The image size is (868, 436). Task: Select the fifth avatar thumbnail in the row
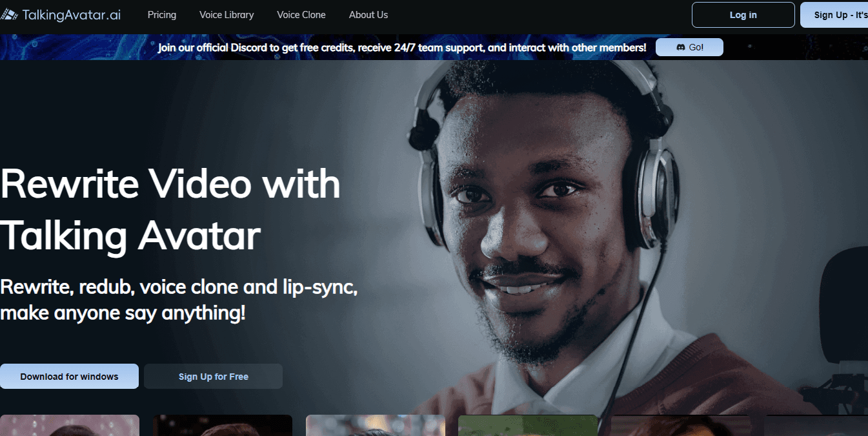click(680, 426)
